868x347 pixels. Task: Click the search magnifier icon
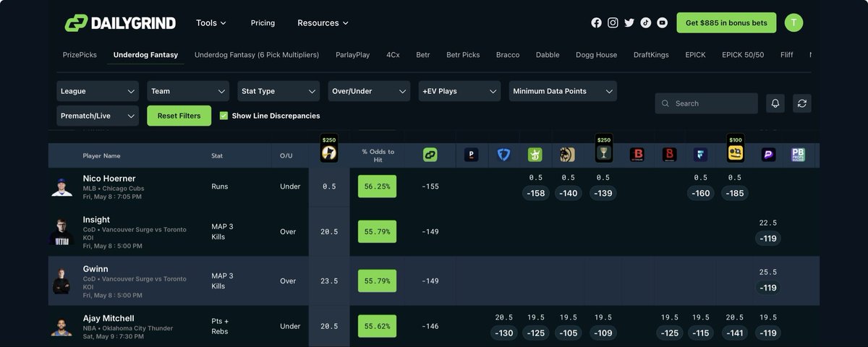coord(665,103)
